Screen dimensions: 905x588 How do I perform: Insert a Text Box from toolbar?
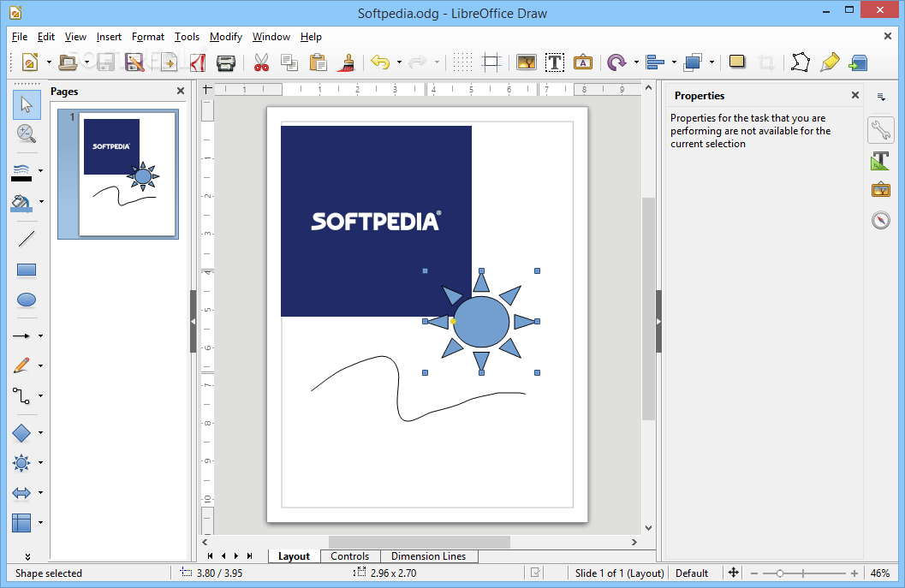pyautogui.click(x=555, y=62)
